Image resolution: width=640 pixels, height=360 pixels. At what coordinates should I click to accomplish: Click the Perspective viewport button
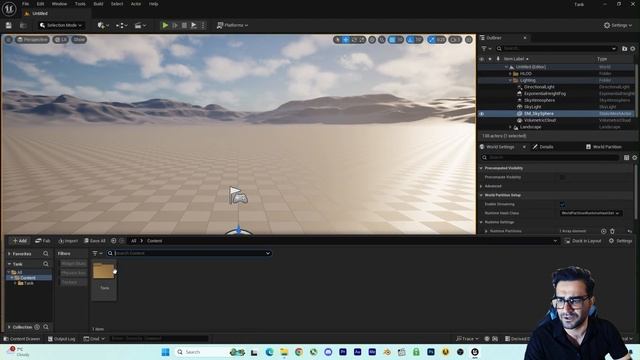[32, 40]
